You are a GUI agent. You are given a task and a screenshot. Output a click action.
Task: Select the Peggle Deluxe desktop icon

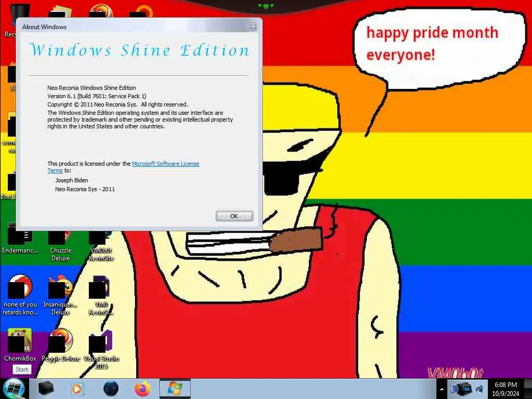pyautogui.click(x=60, y=344)
